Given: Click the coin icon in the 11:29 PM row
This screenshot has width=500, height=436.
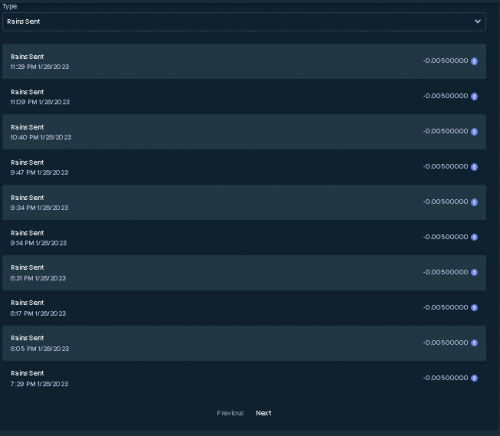Looking at the screenshot, I should pos(474,61).
